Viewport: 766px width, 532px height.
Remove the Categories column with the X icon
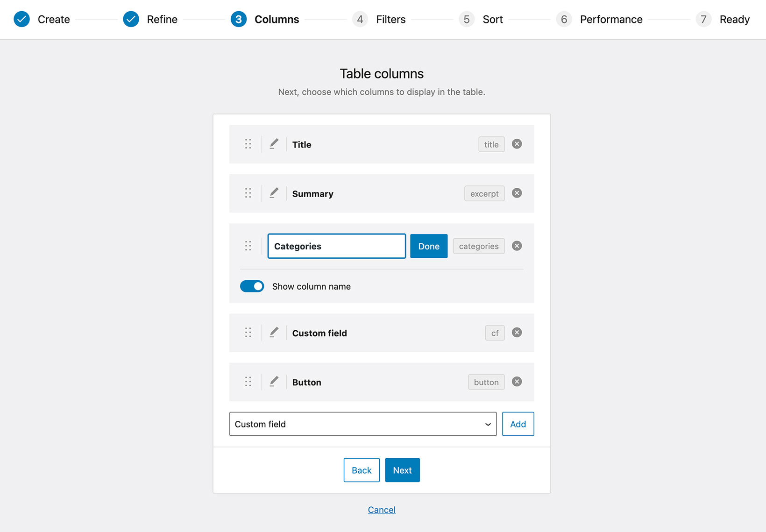coord(517,246)
